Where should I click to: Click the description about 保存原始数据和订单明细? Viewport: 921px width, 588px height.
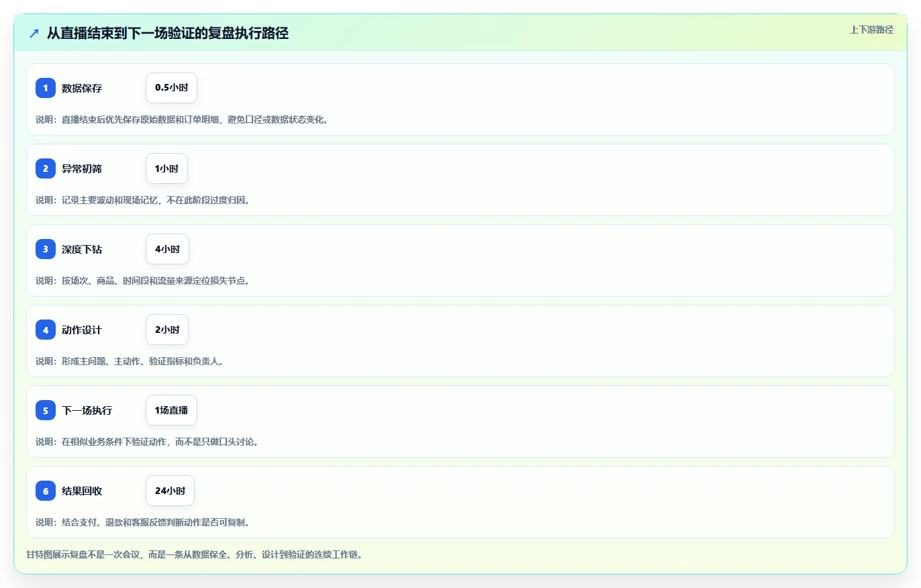(x=182, y=119)
